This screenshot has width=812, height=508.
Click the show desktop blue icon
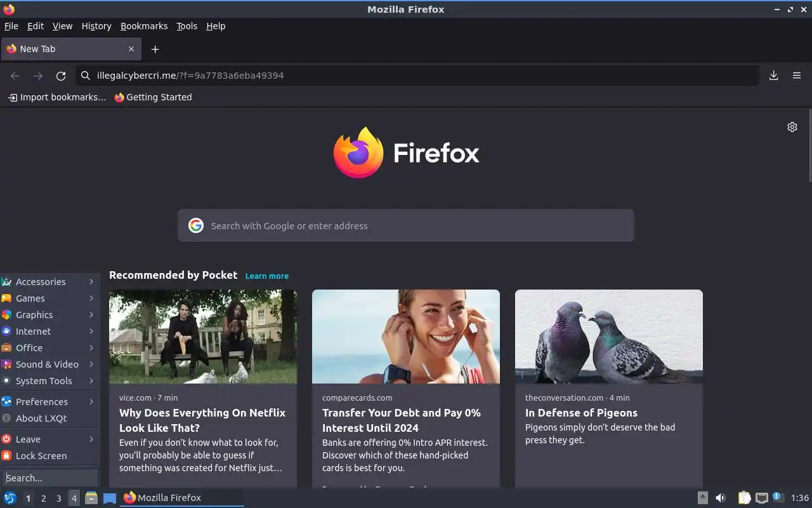coord(110,498)
